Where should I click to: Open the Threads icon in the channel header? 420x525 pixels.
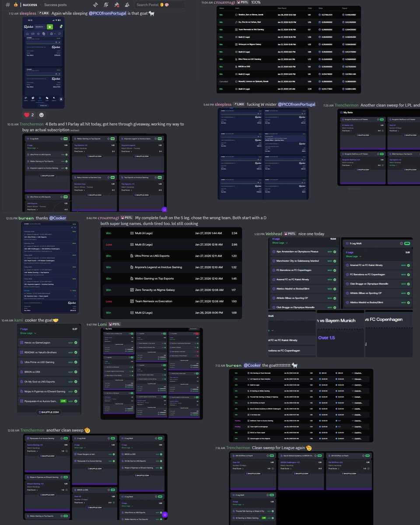[x=95, y=4]
